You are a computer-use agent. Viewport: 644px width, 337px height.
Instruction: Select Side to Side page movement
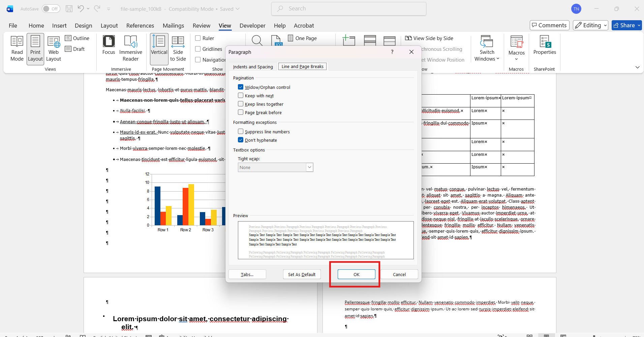pos(178,49)
